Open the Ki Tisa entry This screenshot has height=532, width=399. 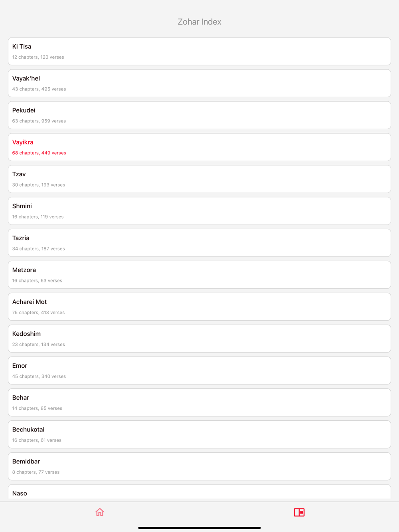199,51
